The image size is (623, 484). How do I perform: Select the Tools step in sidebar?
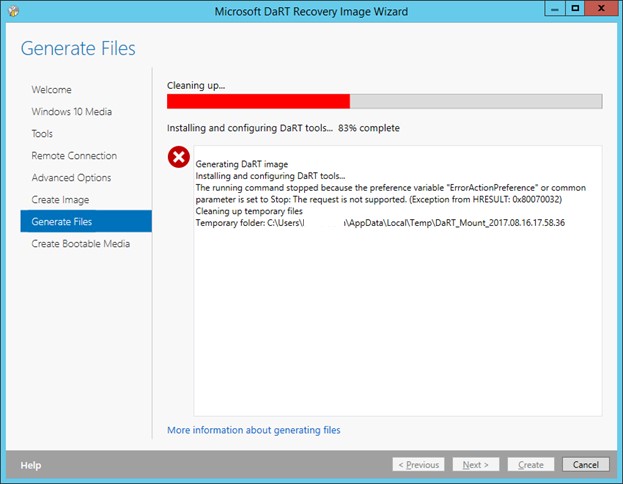[x=42, y=134]
